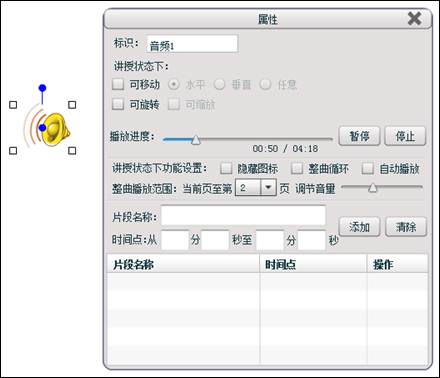Click the 清除 clear button
Viewport: 440px width, 378px height.
click(406, 227)
